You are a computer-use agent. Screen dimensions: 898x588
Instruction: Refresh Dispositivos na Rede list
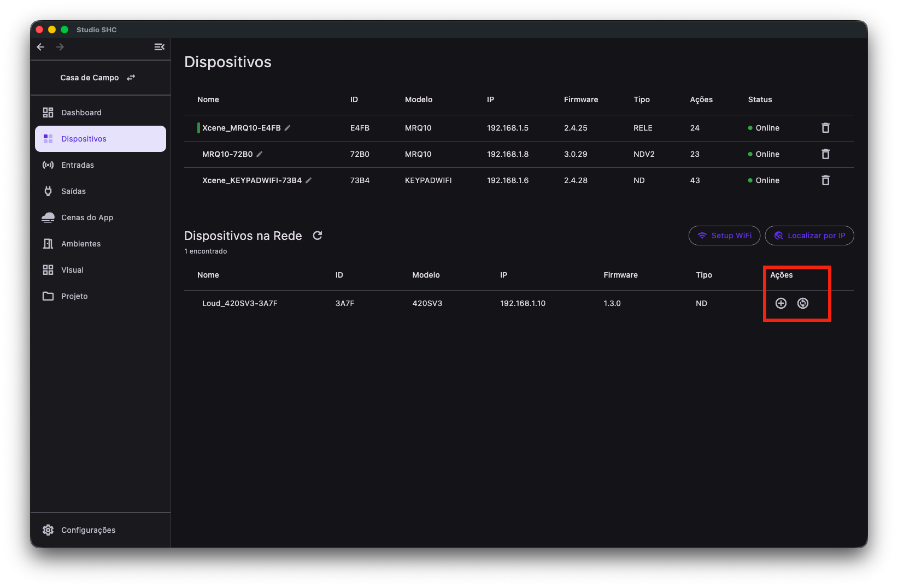point(318,236)
